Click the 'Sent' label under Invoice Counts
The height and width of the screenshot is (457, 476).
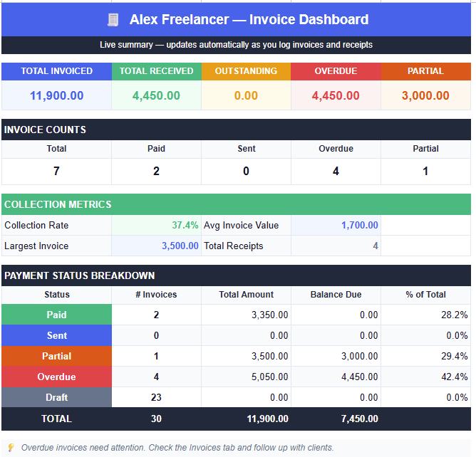point(247,149)
